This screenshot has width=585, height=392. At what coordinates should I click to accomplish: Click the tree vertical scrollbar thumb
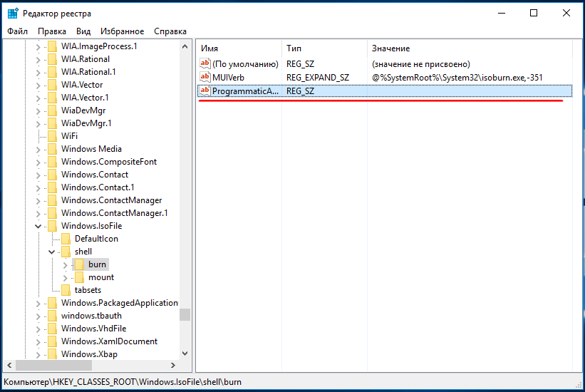tap(185, 315)
